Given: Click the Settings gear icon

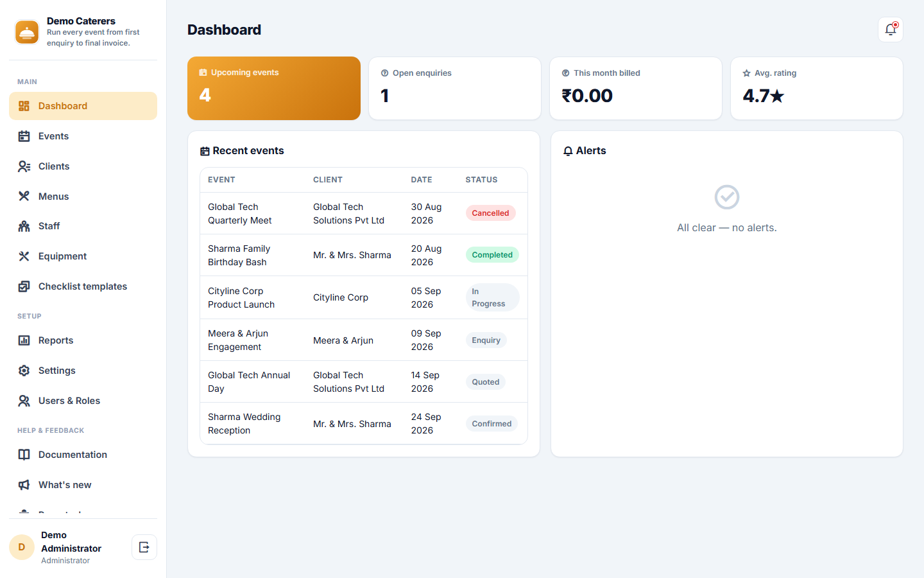Looking at the screenshot, I should pos(24,371).
